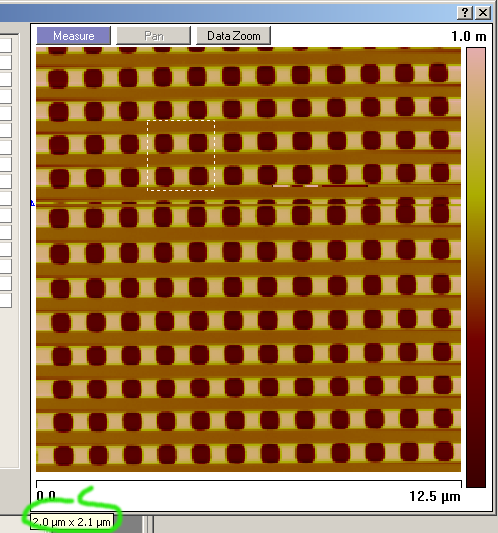Click the dark maroon bottom of the color scale

tap(476, 476)
